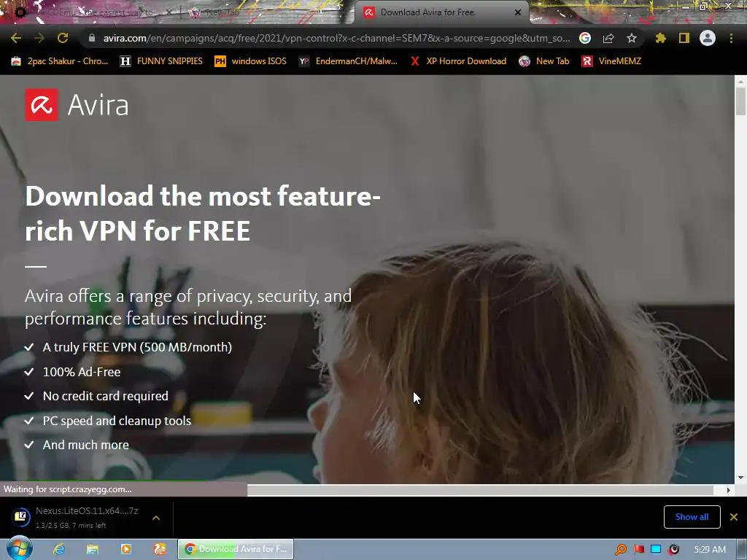The width and height of the screenshot is (747, 560).
Task: Click the Avira logo
Action: point(77,105)
